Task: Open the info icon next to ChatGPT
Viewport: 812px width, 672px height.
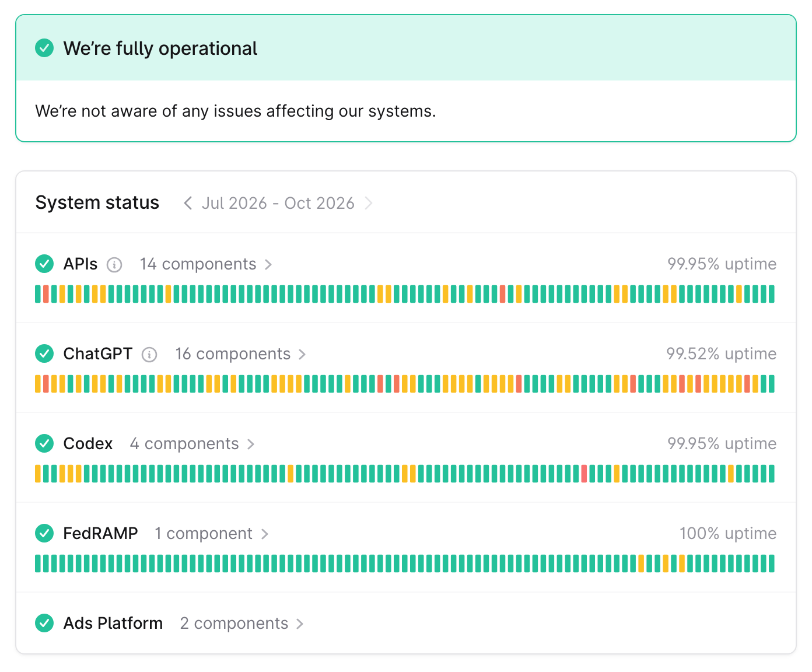Action: tap(149, 355)
